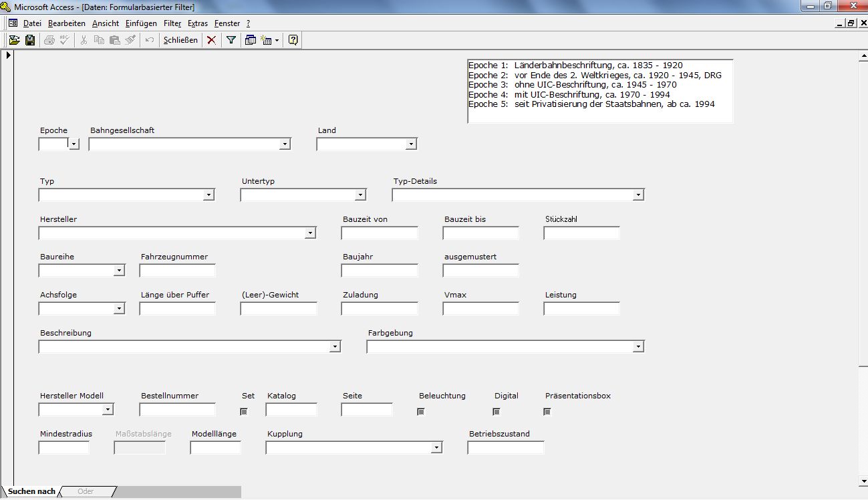The width and height of the screenshot is (868, 500).
Task: Toggle the Beleuchtung checkbox
Action: (421, 412)
